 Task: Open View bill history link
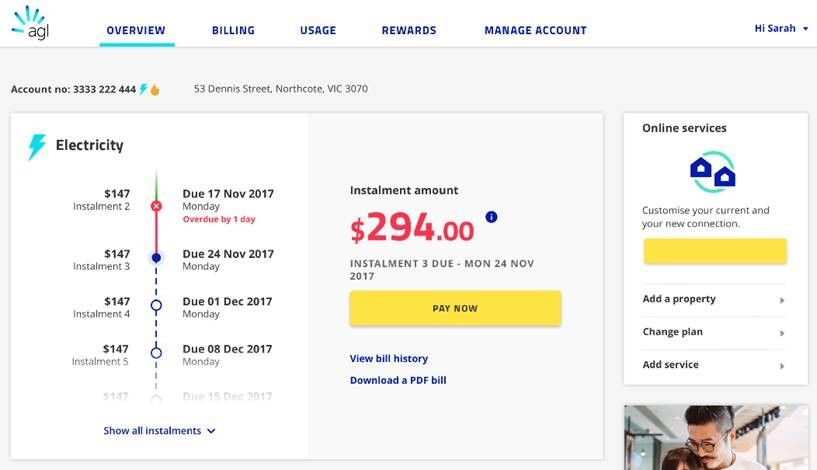(389, 358)
